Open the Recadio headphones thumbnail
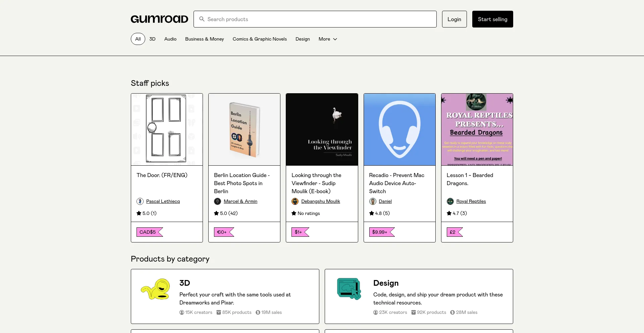The image size is (644, 333). (x=399, y=129)
